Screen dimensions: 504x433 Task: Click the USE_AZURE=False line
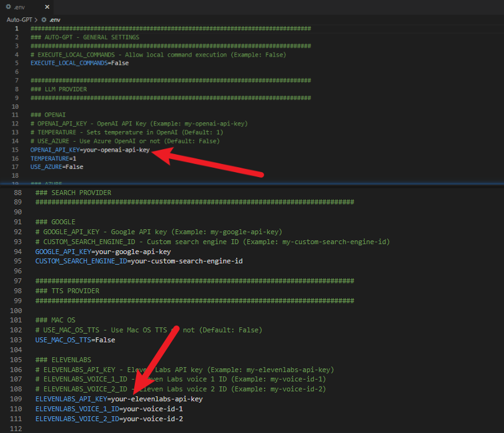[x=57, y=166]
